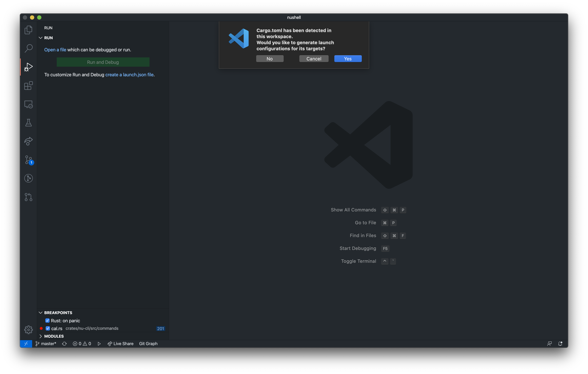The width and height of the screenshot is (588, 374).
Task: Collapse the BREAKPOINTS section
Action: pyautogui.click(x=40, y=312)
